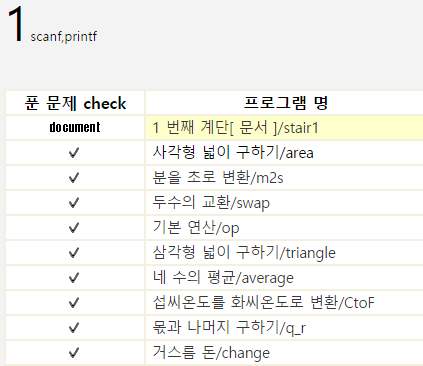Viewport: 423px width, 366px height.
Task: Open the 몫과 나머지 구하기/q_r problem
Action: coord(229,328)
